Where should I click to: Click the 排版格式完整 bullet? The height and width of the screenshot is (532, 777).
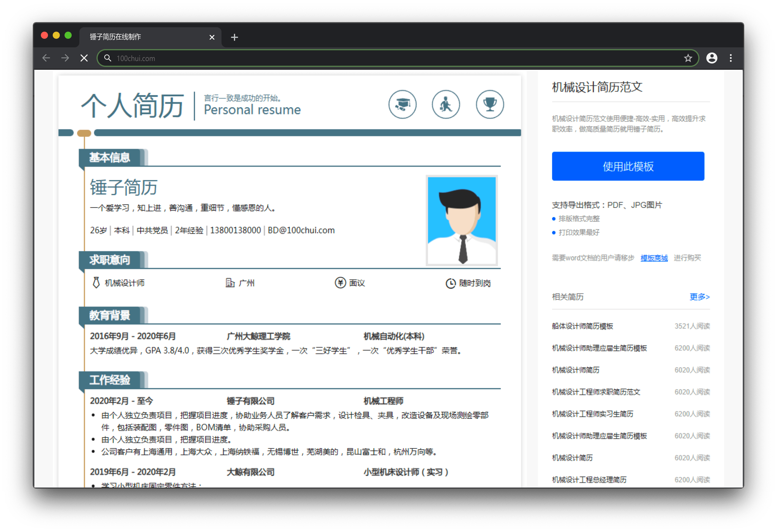pos(579,219)
